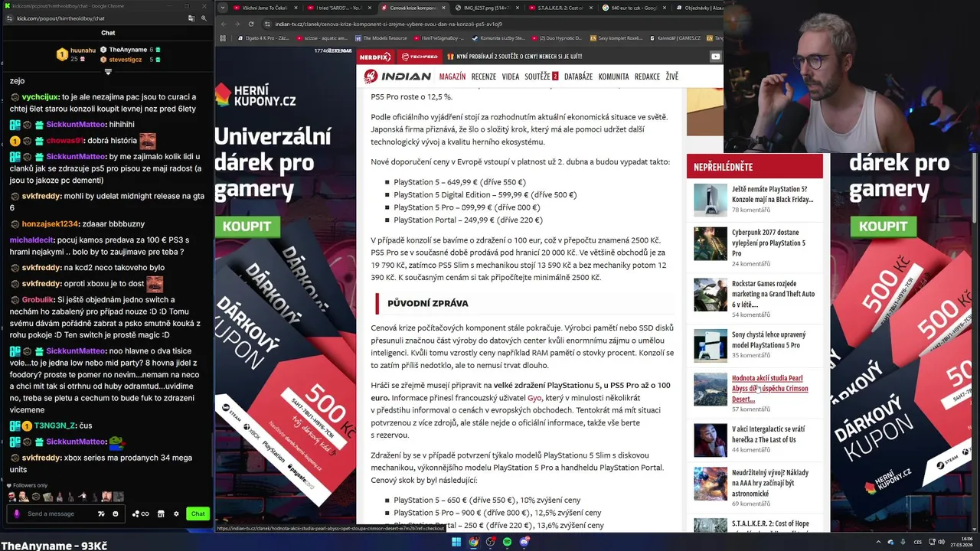Open the VIDEA menu item
The width and height of the screenshot is (980, 551).
click(511, 77)
